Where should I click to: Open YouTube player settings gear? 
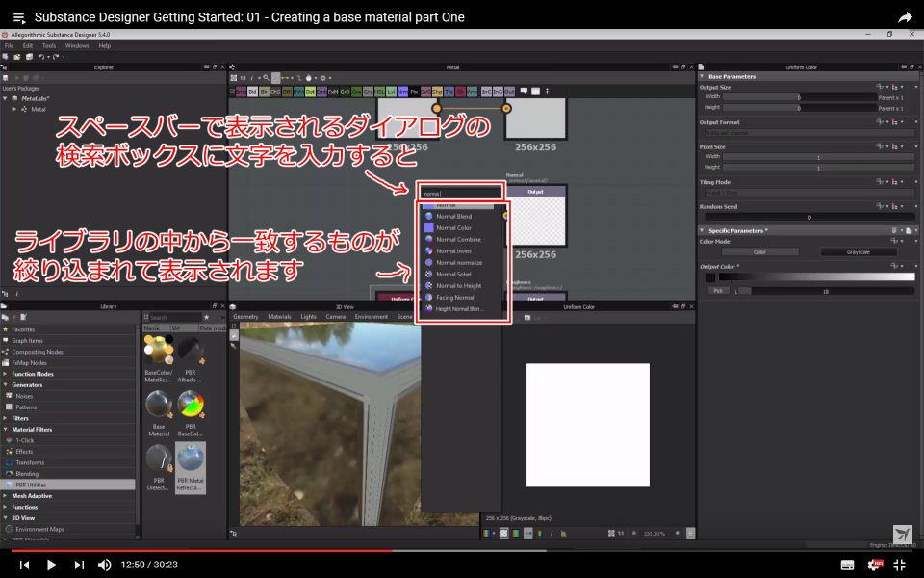pyautogui.click(x=874, y=565)
